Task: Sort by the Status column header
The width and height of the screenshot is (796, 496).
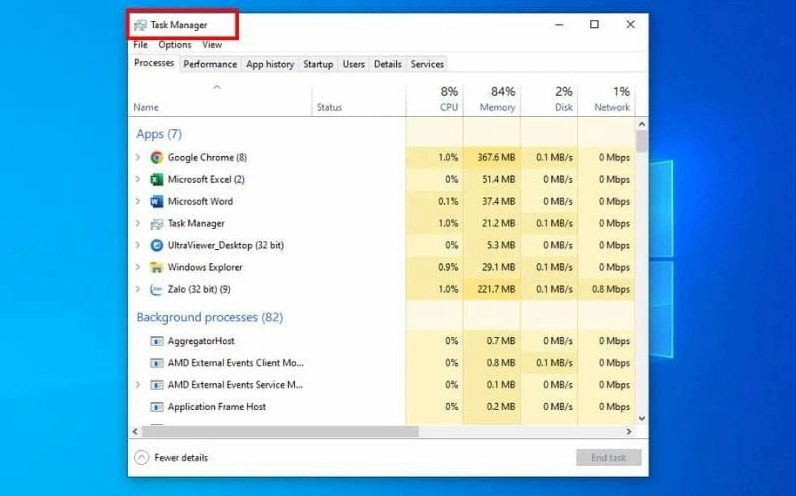Action: point(359,100)
